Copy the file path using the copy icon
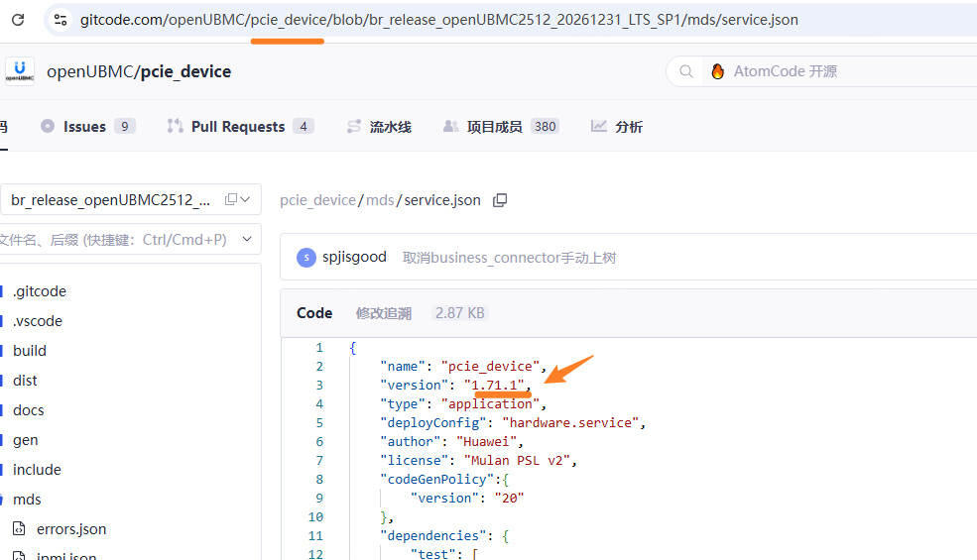 pyautogui.click(x=500, y=200)
